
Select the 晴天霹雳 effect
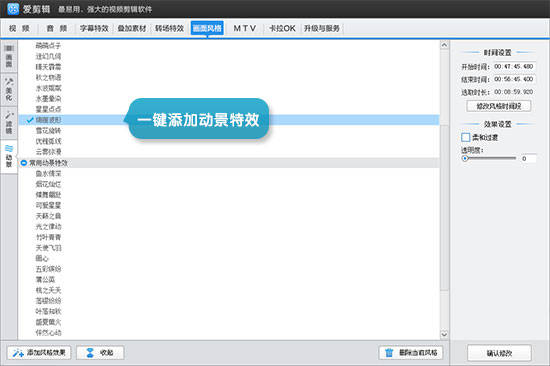coord(48,67)
